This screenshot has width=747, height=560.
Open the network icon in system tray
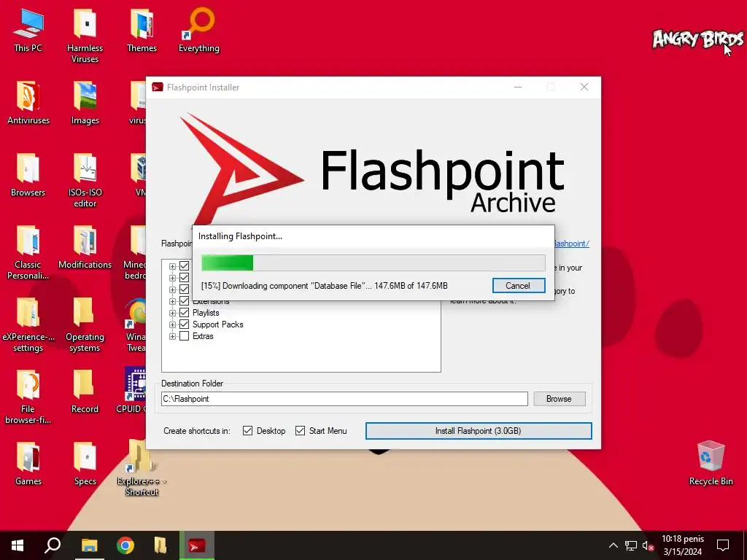click(x=631, y=545)
